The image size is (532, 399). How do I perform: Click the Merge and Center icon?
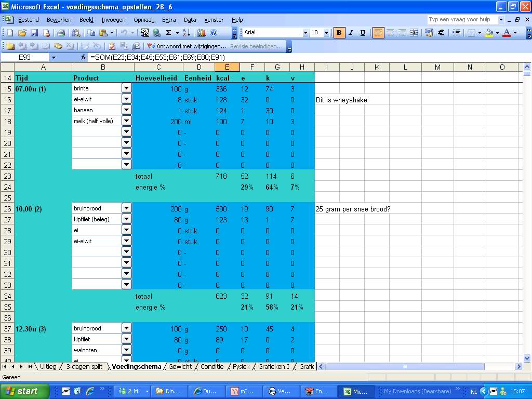pyautogui.click(x=414, y=33)
